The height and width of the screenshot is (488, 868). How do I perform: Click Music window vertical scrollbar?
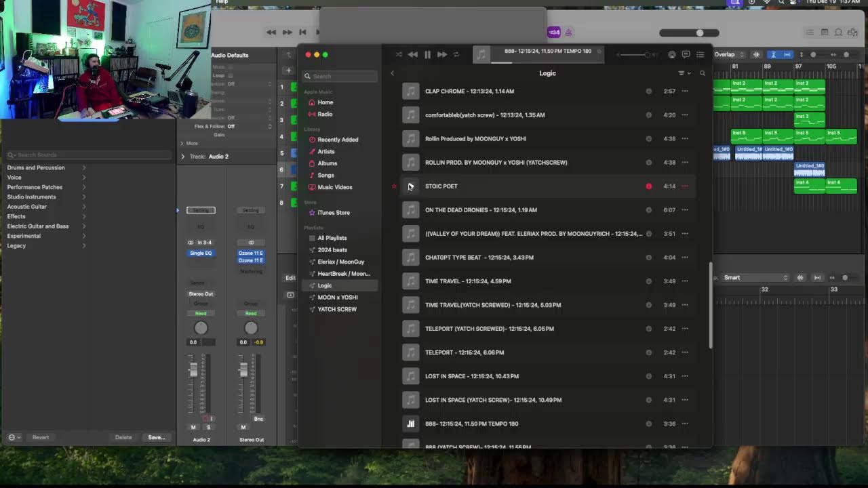(710, 306)
